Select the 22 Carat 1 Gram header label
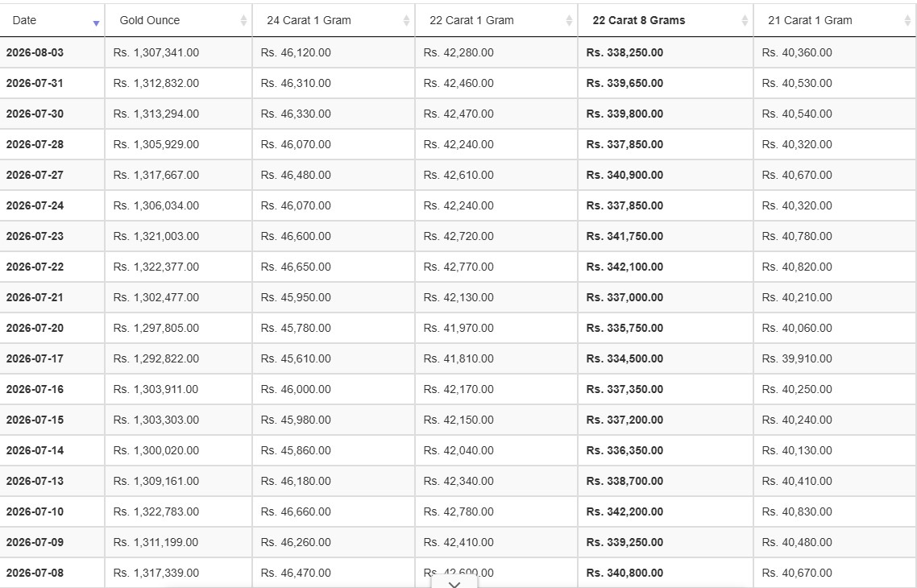This screenshot has width=917, height=588. (x=471, y=20)
